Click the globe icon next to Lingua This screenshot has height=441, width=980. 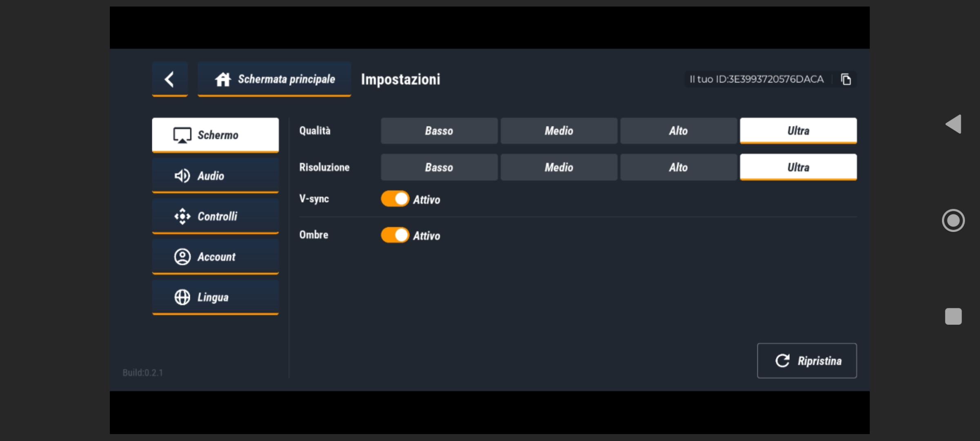[182, 297]
